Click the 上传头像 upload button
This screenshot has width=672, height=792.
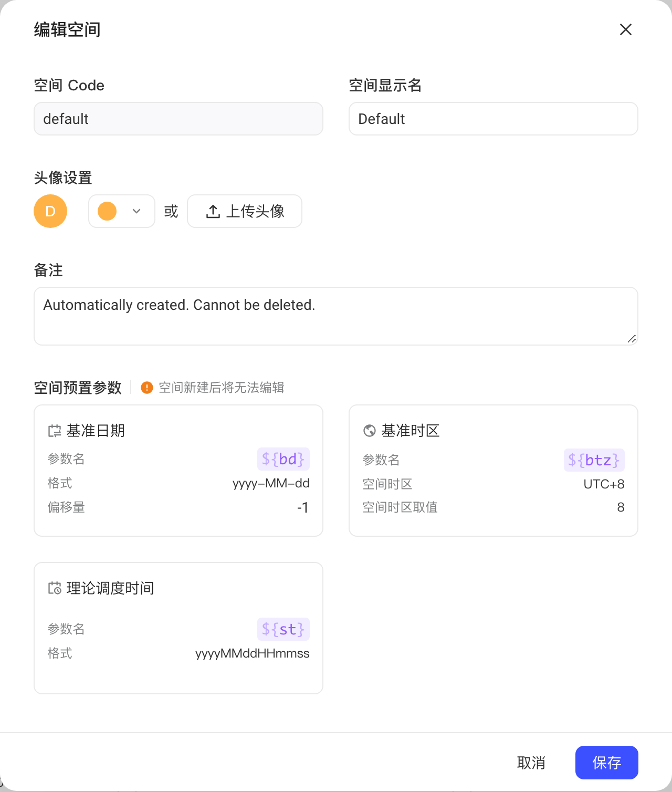[245, 211]
